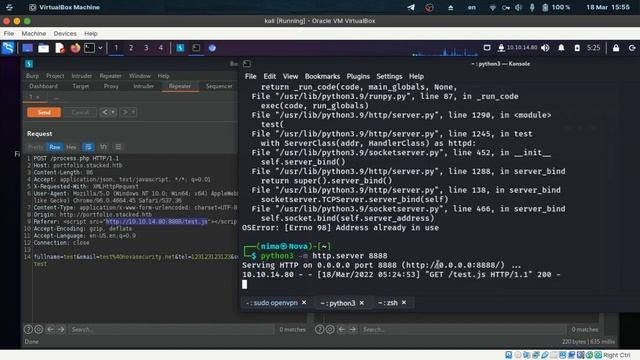Switch to the Sequencer tab in Burp
The height and width of the screenshot is (360, 640).
(x=219, y=86)
